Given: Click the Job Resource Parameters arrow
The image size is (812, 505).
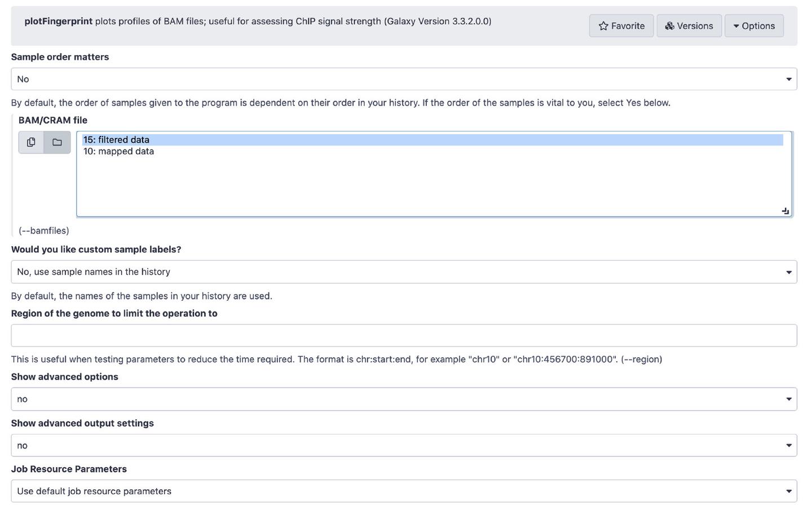Looking at the screenshot, I should tap(788, 491).
